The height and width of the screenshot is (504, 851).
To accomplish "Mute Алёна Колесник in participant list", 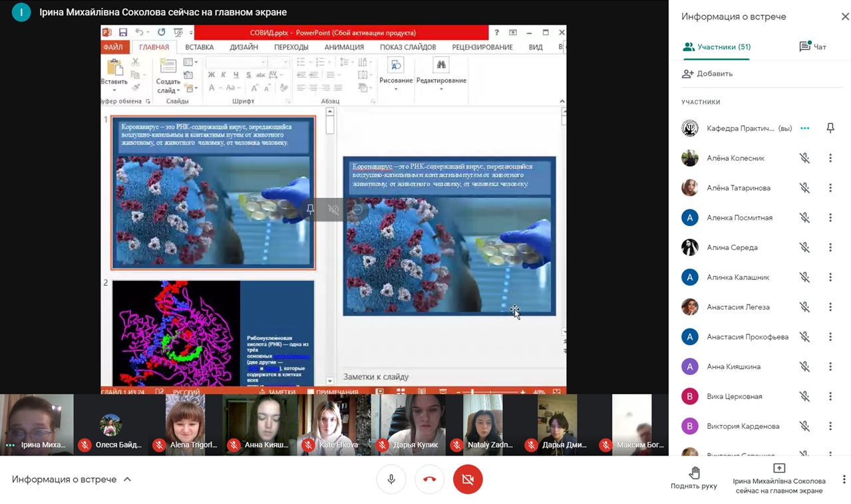I will click(804, 158).
